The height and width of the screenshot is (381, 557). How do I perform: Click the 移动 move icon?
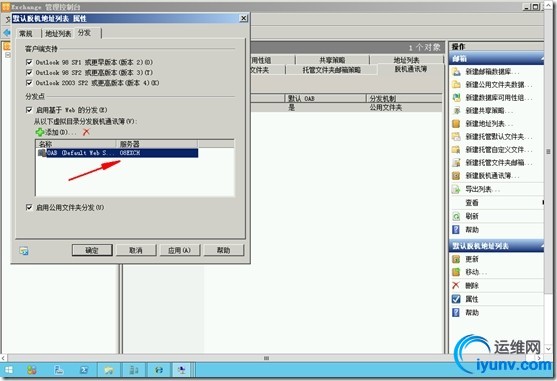456,272
